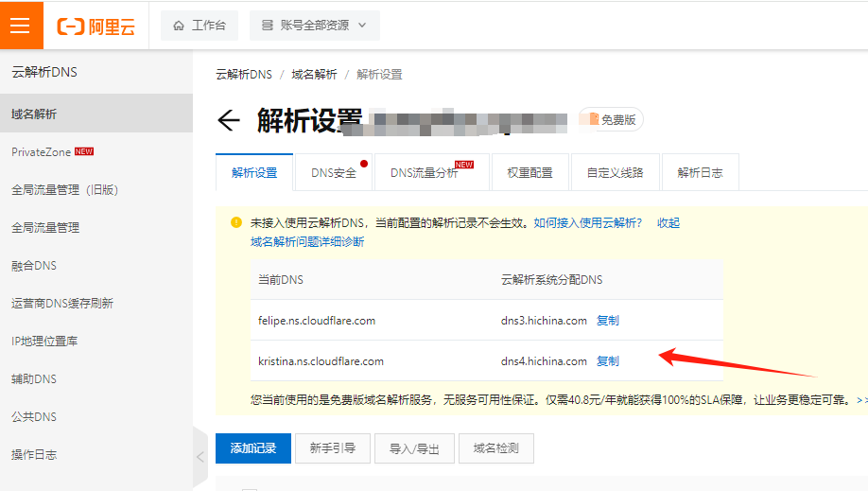The image size is (868, 491).
Task: Open the hamburger navigation menu
Action: point(21,25)
